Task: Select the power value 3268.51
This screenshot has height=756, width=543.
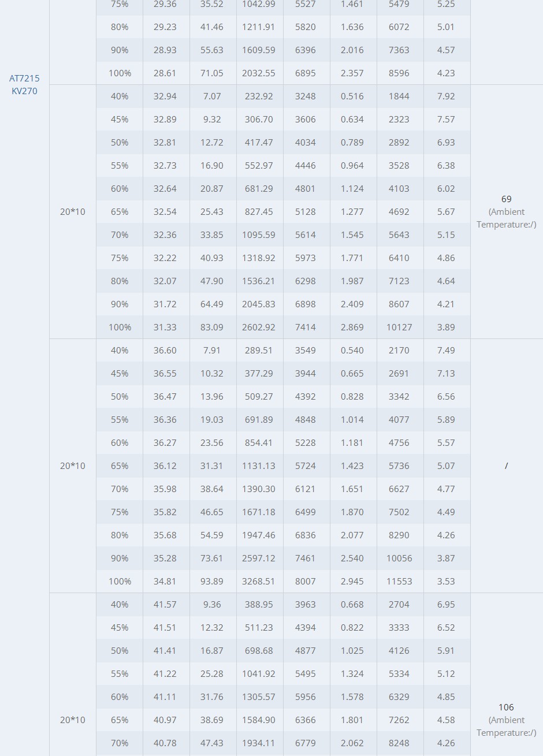Action: tap(259, 581)
